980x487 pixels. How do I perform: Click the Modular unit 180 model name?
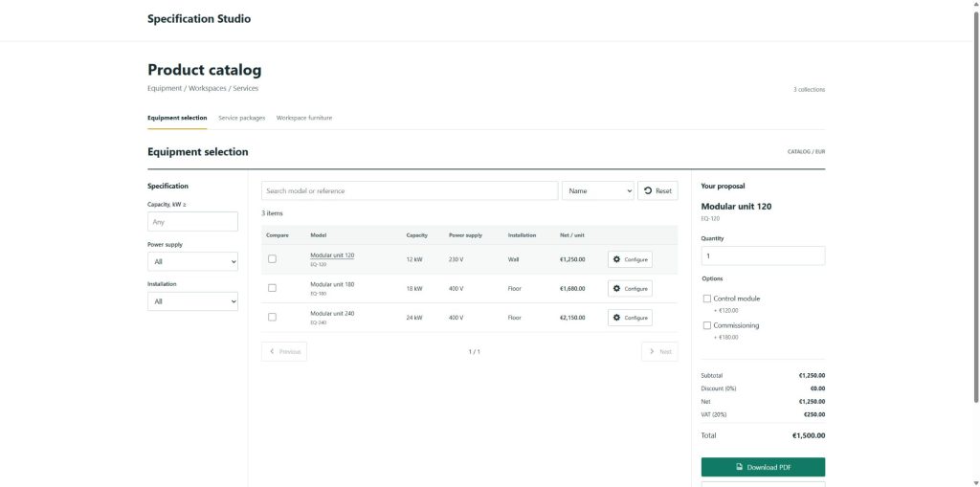(x=332, y=284)
